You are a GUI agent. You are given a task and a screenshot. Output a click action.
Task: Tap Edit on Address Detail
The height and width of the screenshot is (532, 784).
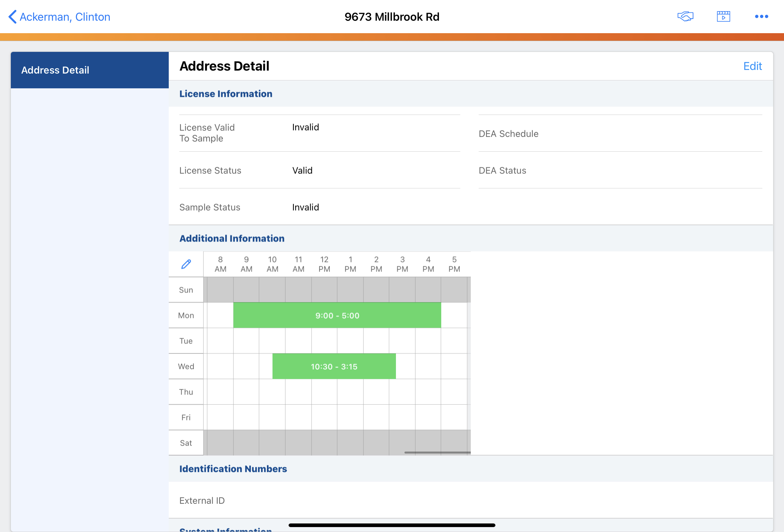(x=752, y=66)
